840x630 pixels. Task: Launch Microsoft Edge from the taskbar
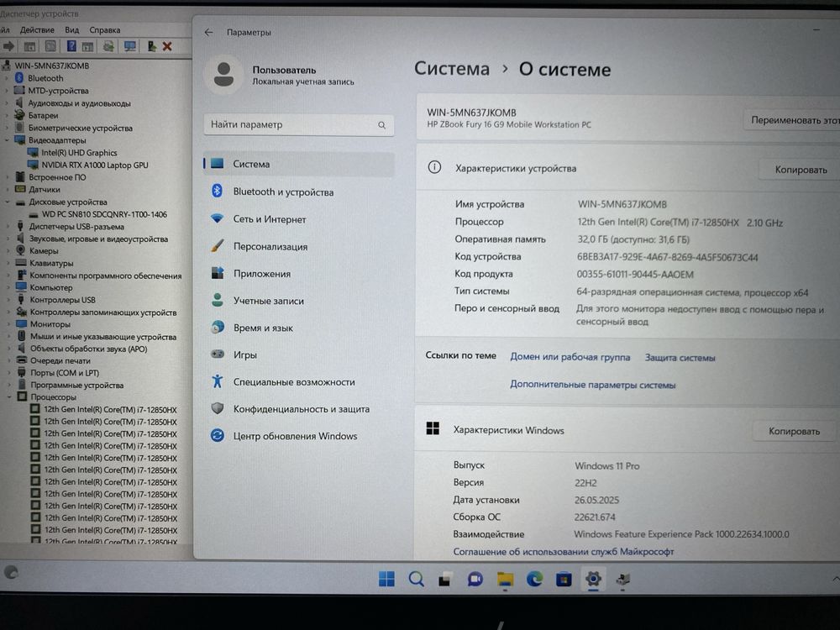pos(534,579)
